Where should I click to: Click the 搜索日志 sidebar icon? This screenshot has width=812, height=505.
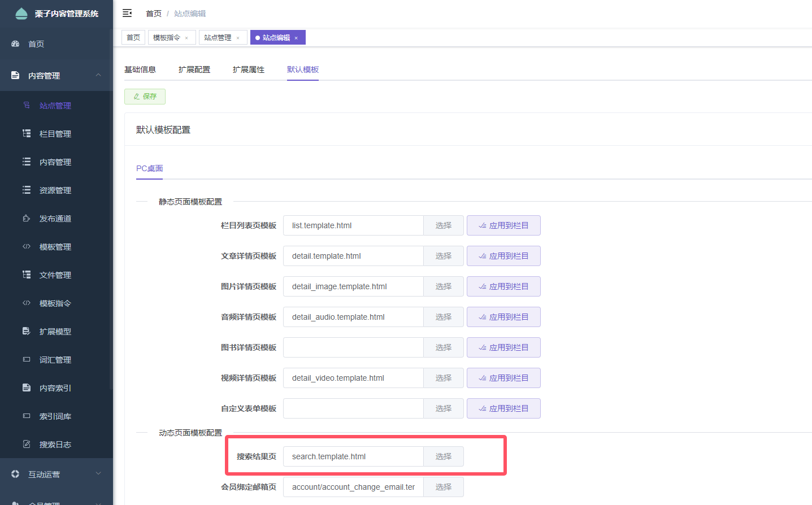[27, 444]
